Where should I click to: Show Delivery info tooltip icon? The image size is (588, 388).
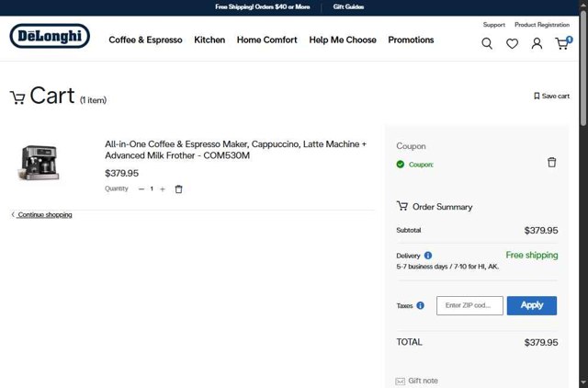pos(428,256)
